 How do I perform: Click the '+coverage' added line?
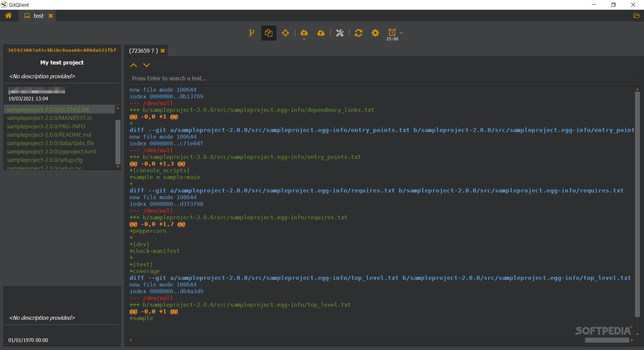pyautogui.click(x=145, y=271)
